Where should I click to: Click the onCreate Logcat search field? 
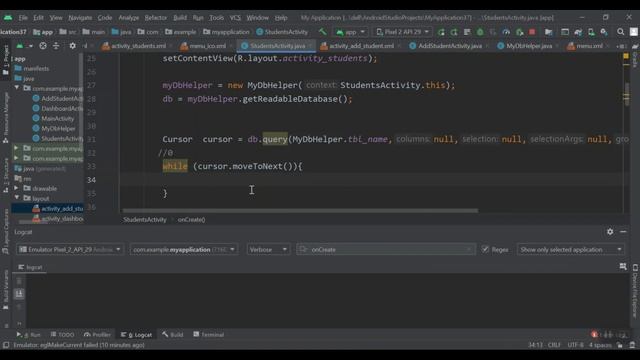coord(386,249)
